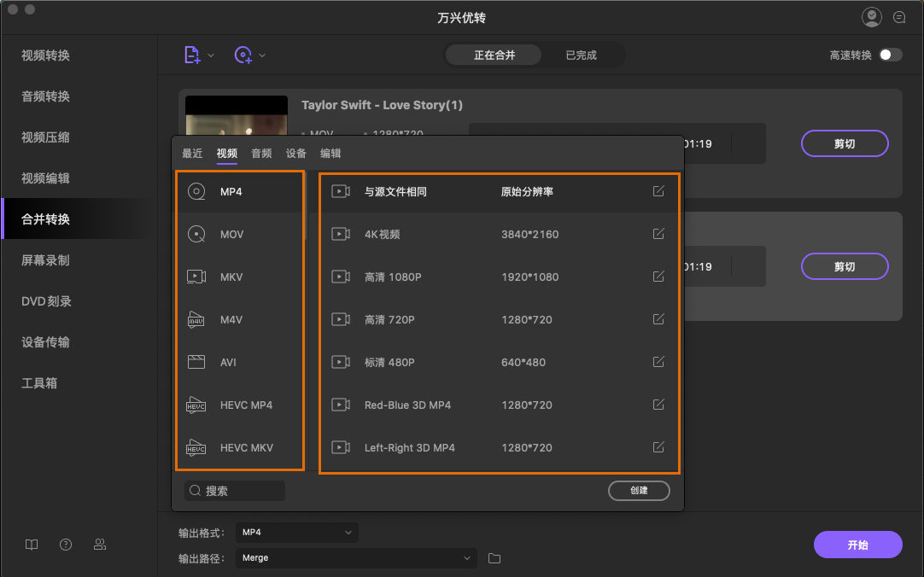The height and width of the screenshot is (577, 924).
Task: Click the edit icon beside 高清 1080P
Action: point(658,277)
